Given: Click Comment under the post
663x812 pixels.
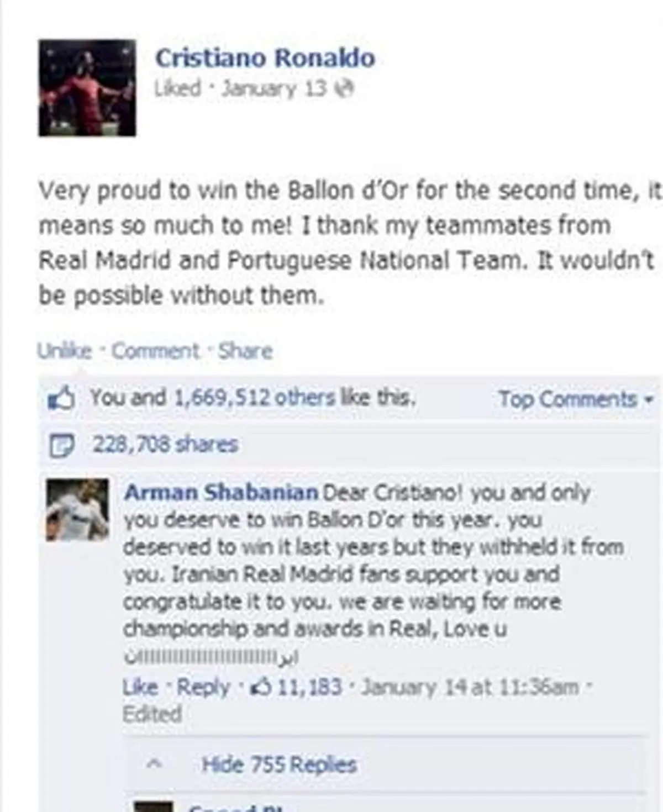Looking at the screenshot, I should [155, 351].
